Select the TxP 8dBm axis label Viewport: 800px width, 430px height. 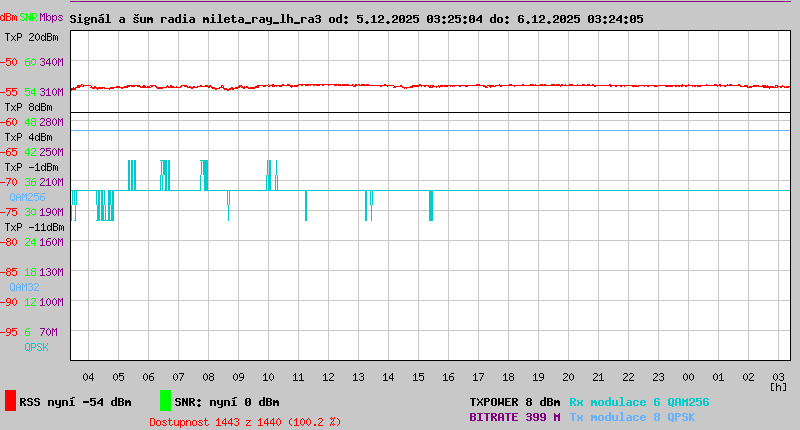28,107
